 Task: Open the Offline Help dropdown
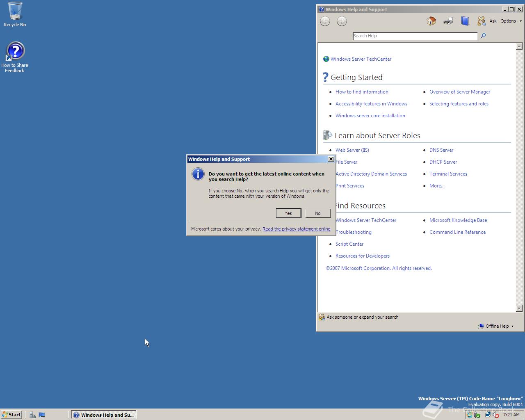(x=496, y=326)
